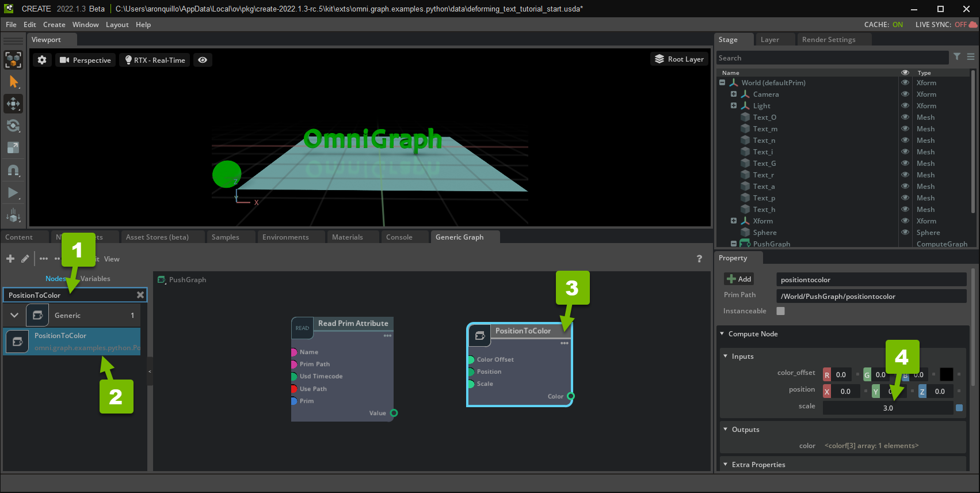The height and width of the screenshot is (493, 980).
Task: Switch to the Render Settings tab
Action: coord(828,40)
